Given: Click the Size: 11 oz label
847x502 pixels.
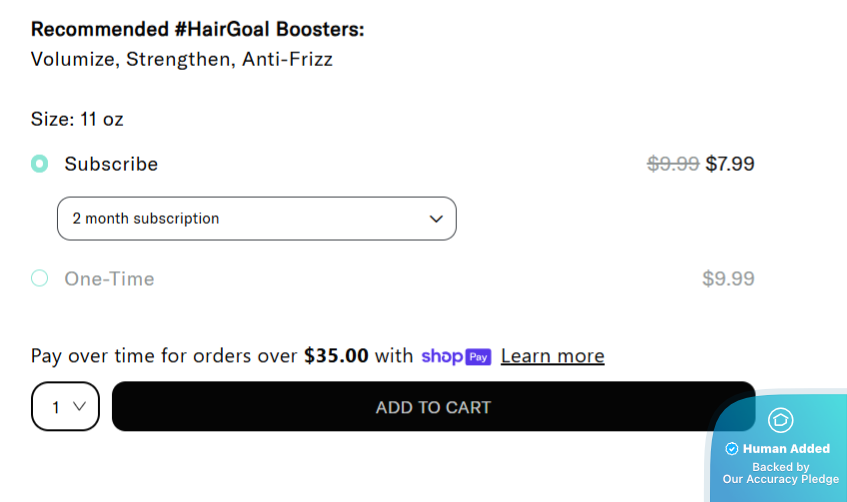Looking at the screenshot, I should pos(77,119).
